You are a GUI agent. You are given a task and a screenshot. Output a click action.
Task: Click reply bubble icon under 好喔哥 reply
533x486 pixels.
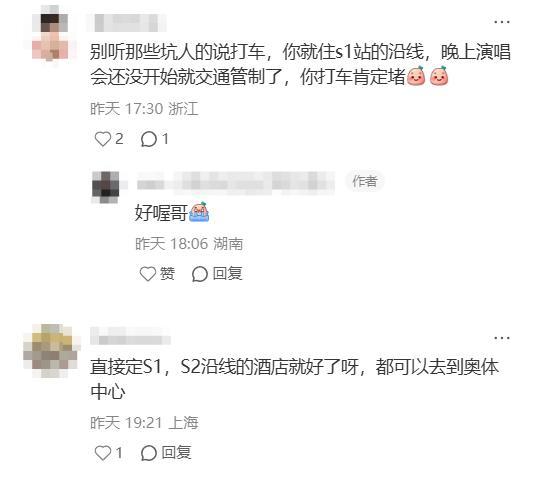pos(200,274)
